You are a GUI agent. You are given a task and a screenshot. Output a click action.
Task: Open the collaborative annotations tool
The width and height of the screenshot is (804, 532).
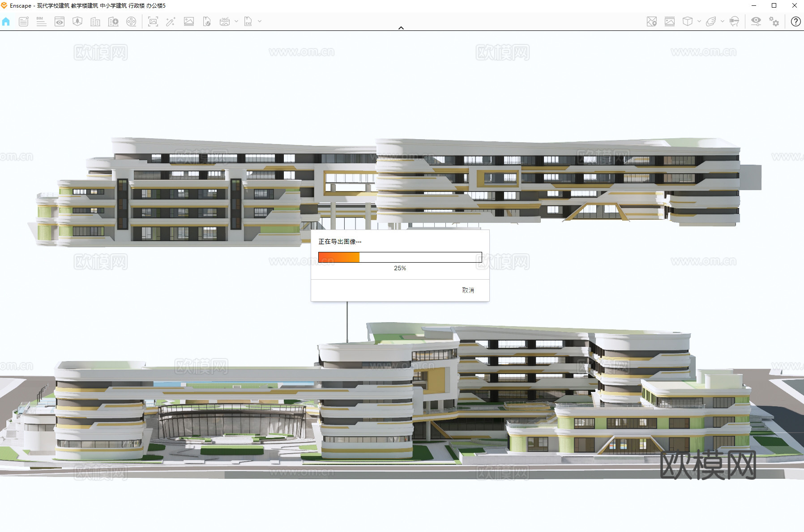coord(24,21)
